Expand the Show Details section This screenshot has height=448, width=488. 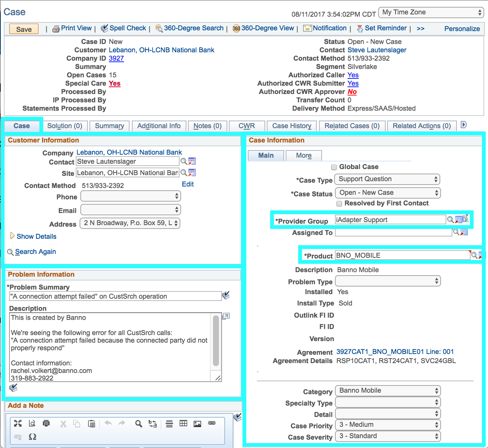[x=36, y=237]
